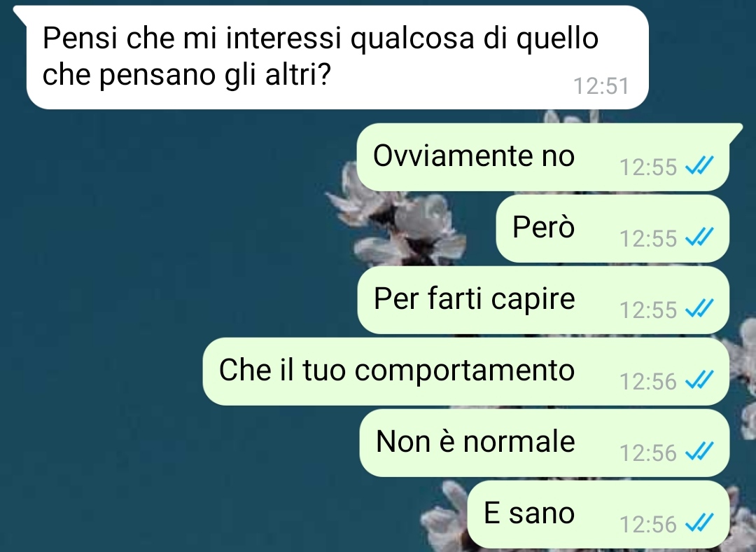Tap double check next to "Per farti capire"
This screenshot has width=756, height=552.
pos(699,309)
